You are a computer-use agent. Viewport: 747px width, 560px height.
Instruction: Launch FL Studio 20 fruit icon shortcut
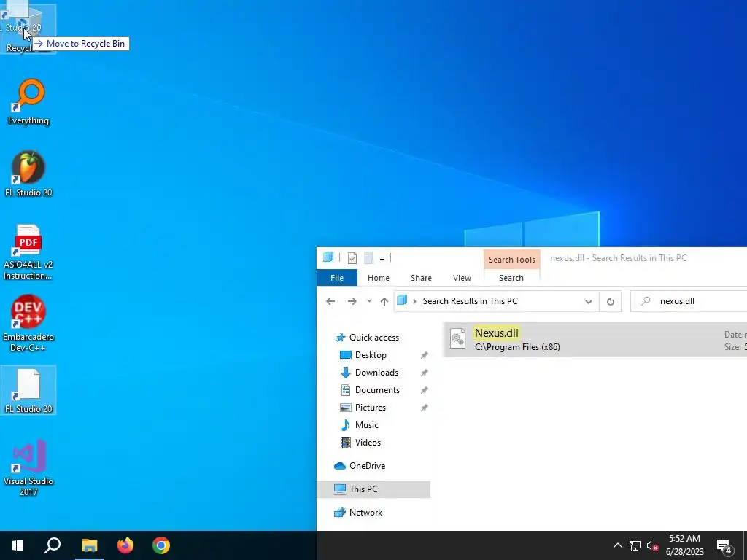tap(28, 174)
